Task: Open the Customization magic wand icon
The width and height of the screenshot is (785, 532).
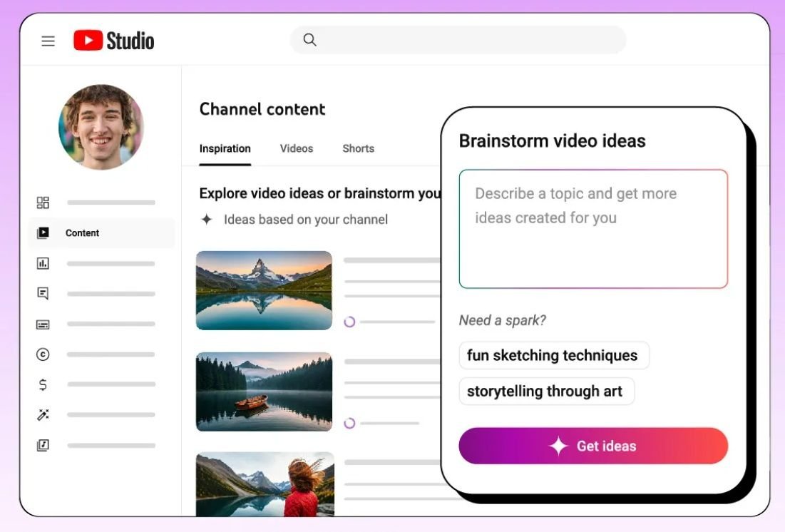Action: [x=43, y=415]
